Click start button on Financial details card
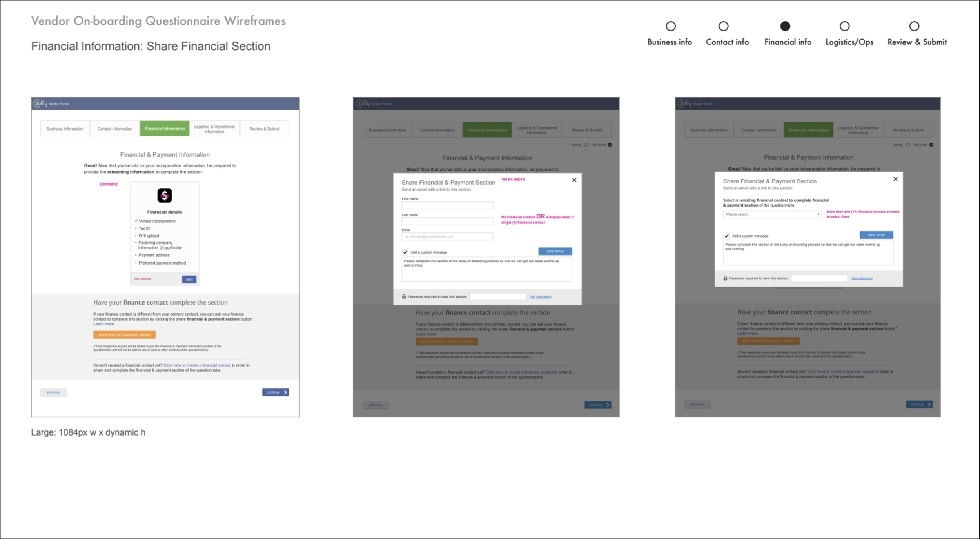The width and height of the screenshot is (980, 539). point(189,279)
